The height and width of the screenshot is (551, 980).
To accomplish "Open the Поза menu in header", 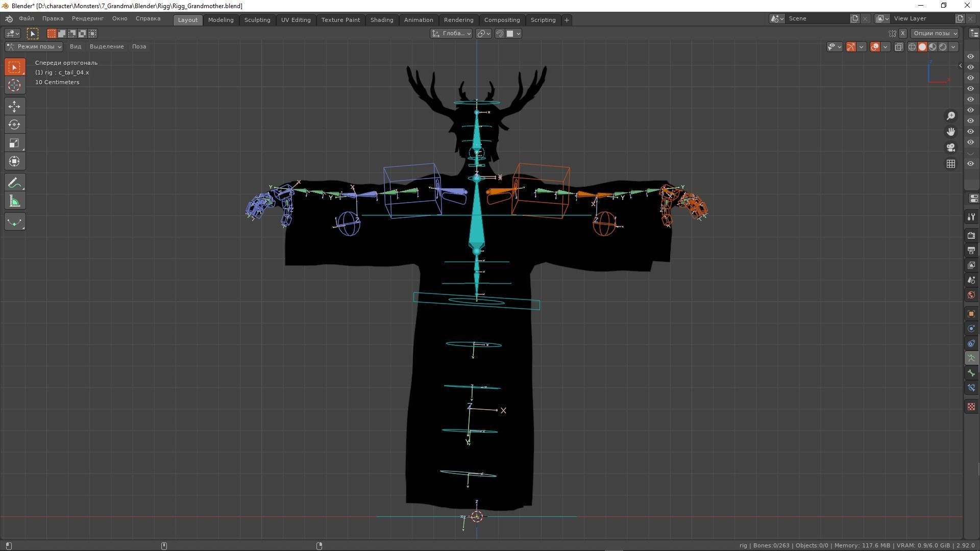I will point(139,46).
